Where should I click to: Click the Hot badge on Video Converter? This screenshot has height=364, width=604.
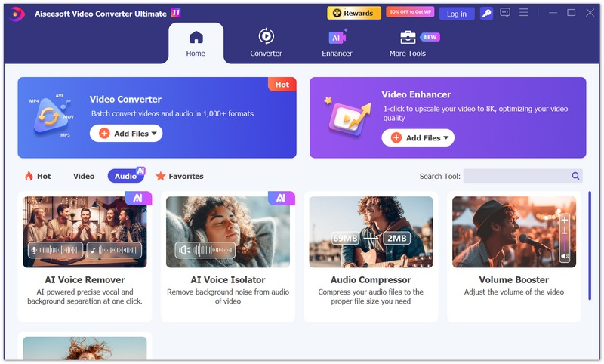click(x=282, y=85)
